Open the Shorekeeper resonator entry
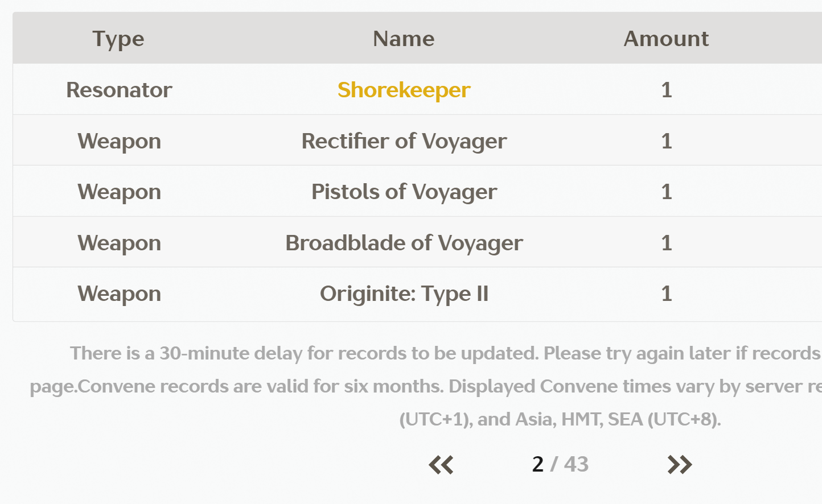This screenshot has width=822, height=504. click(404, 90)
